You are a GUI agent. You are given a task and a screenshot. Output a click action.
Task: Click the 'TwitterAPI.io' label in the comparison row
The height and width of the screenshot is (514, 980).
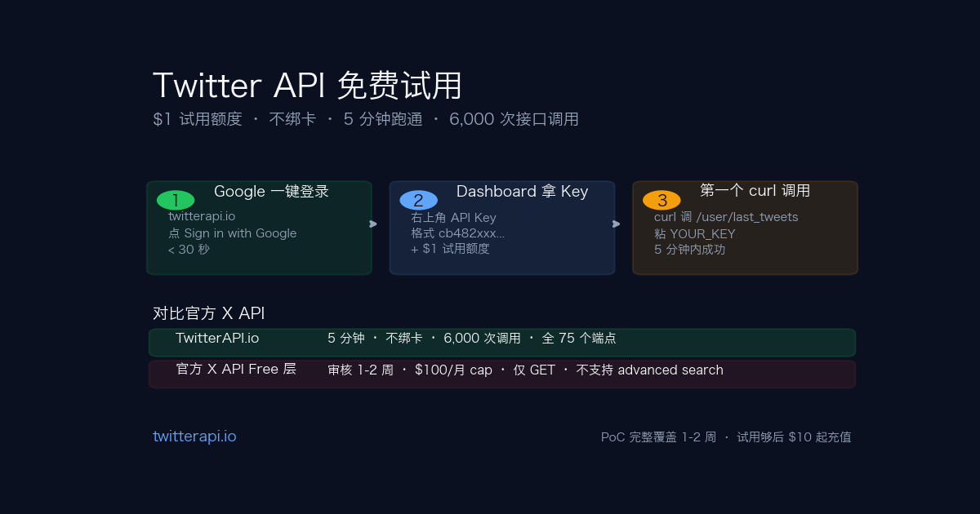217,338
